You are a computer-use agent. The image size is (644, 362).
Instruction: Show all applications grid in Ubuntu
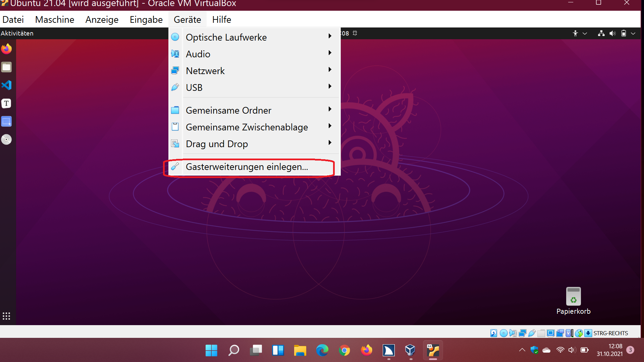point(6,316)
